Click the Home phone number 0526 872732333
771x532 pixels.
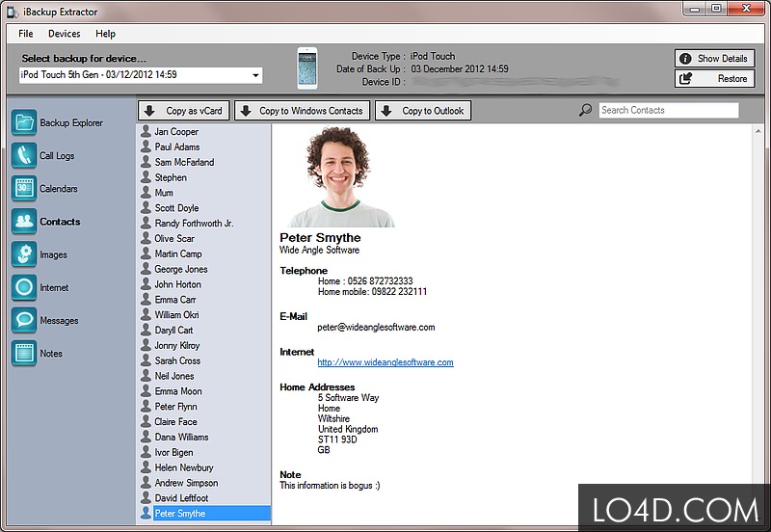click(380, 280)
